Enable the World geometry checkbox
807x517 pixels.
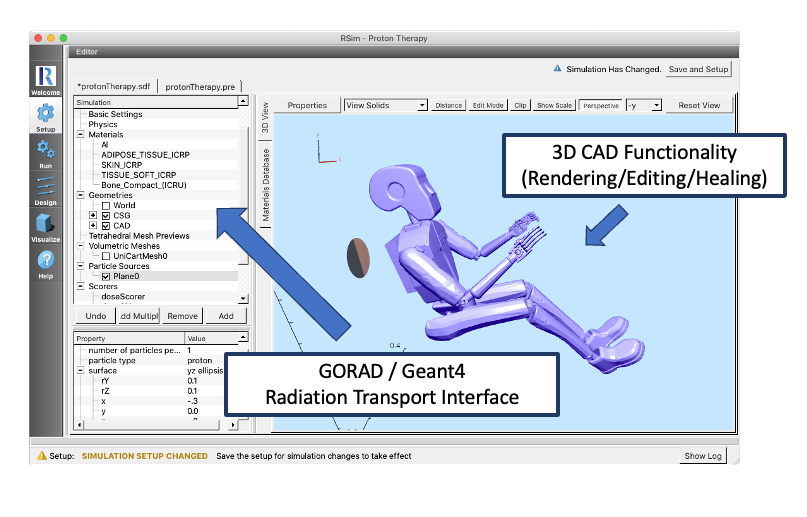(x=105, y=205)
